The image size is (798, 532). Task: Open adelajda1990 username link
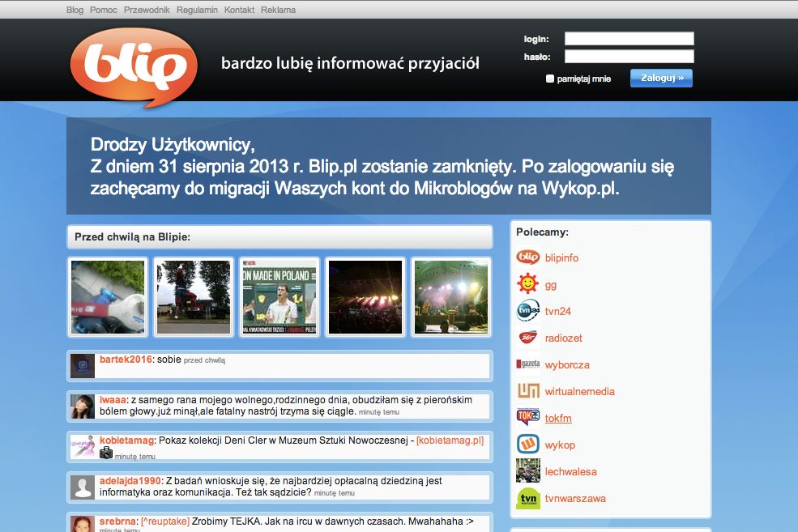[130, 481]
